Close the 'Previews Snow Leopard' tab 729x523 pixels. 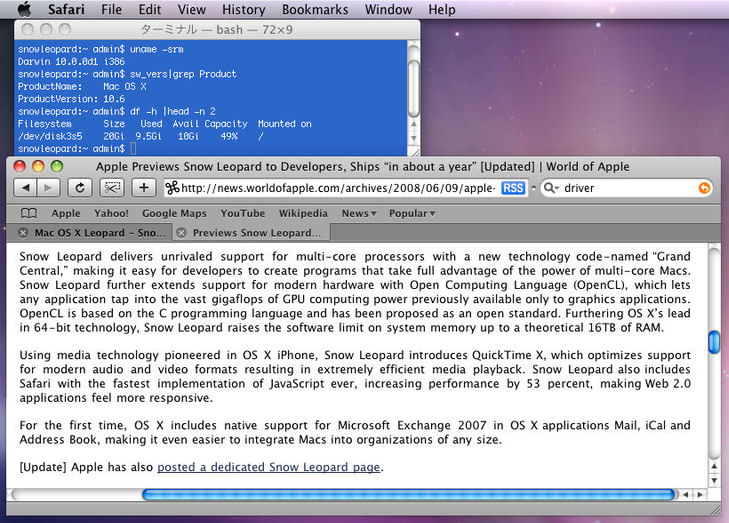click(x=181, y=232)
